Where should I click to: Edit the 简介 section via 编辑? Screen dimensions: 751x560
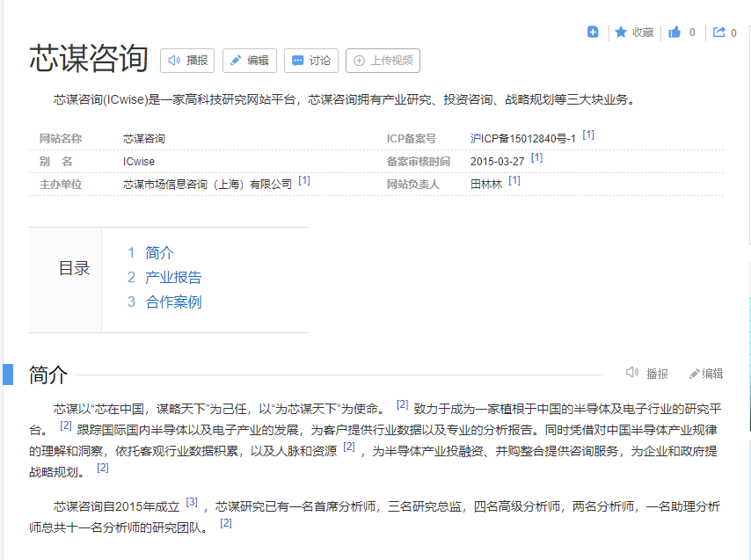pos(706,374)
